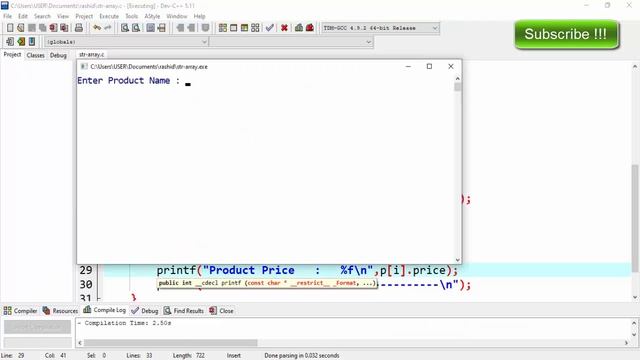
Task: Open the File menu
Action: tap(7, 16)
